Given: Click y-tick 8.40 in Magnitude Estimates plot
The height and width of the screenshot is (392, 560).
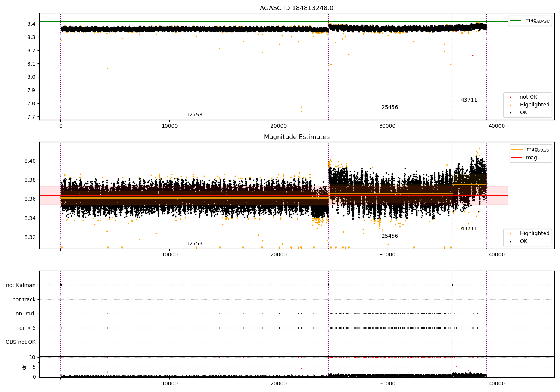Looking at the screenshot, I should pos(30,161).
